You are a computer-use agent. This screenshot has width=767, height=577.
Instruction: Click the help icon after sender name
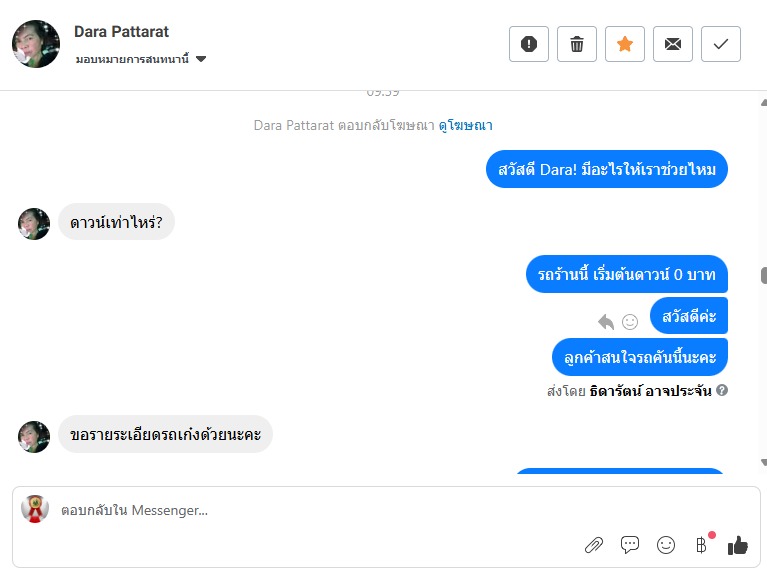(x=722, y=391)
